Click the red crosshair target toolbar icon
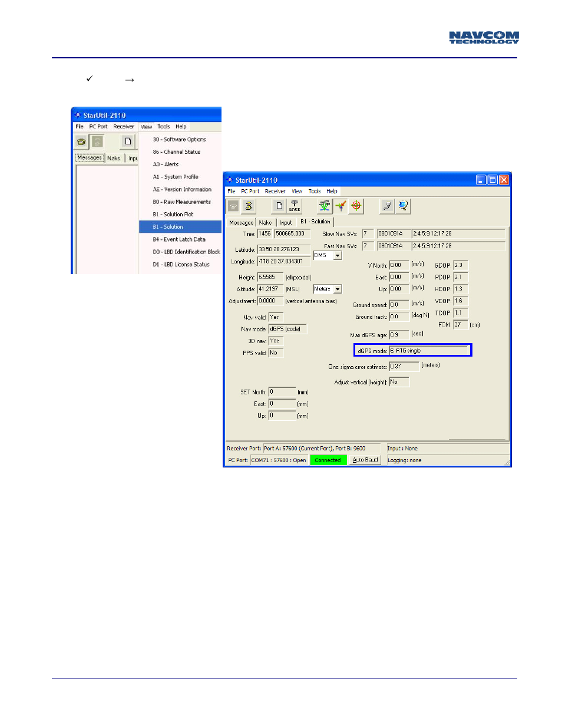This screenshot has width=562, height=728. pyautogui.click(x=356, y=206)
